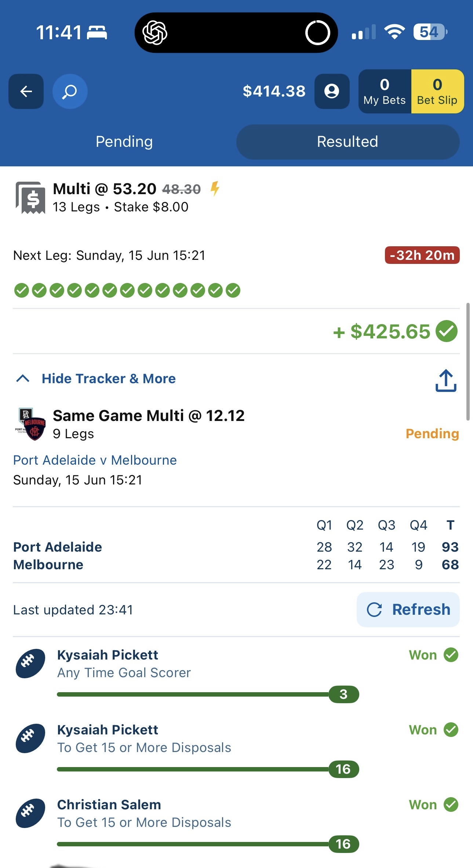Tap the multi bet receipt icon
473x868 pixels.
tap(30, 198)
